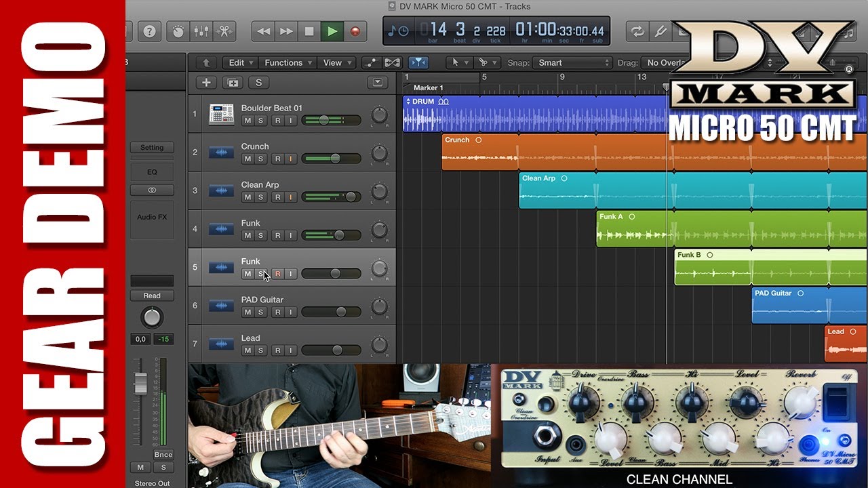The width and height of the screenshot is (868, 488).
Task: Toggle the blue Catch Playhead button
Action: click(418, 62)
